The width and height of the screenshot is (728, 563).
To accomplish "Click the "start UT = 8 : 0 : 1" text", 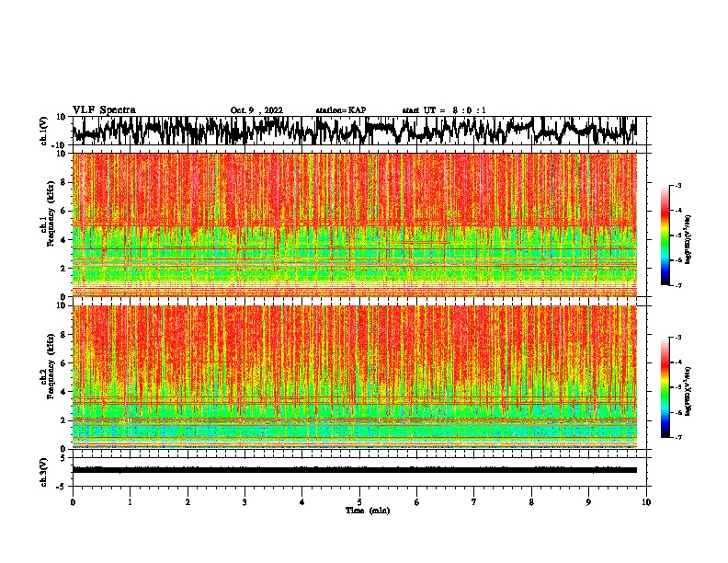I will [x=444, y=110].
